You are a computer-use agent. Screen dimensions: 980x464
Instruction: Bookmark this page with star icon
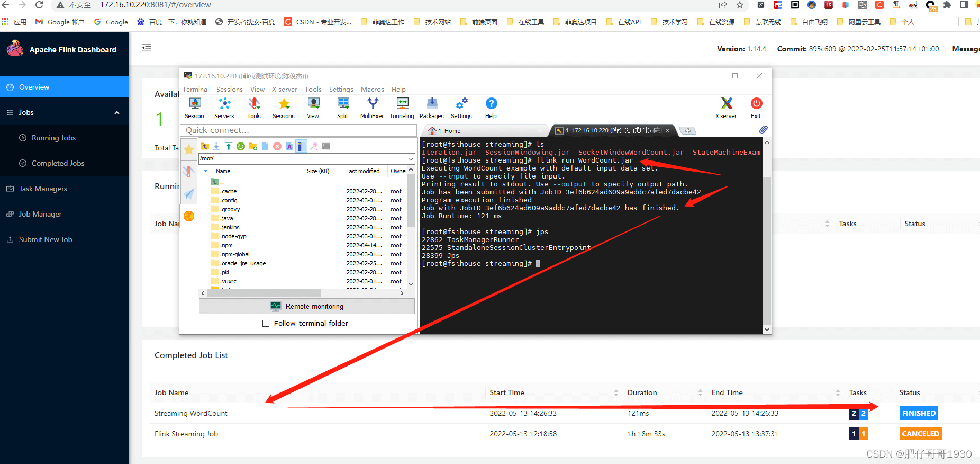(x=740, y=5)
